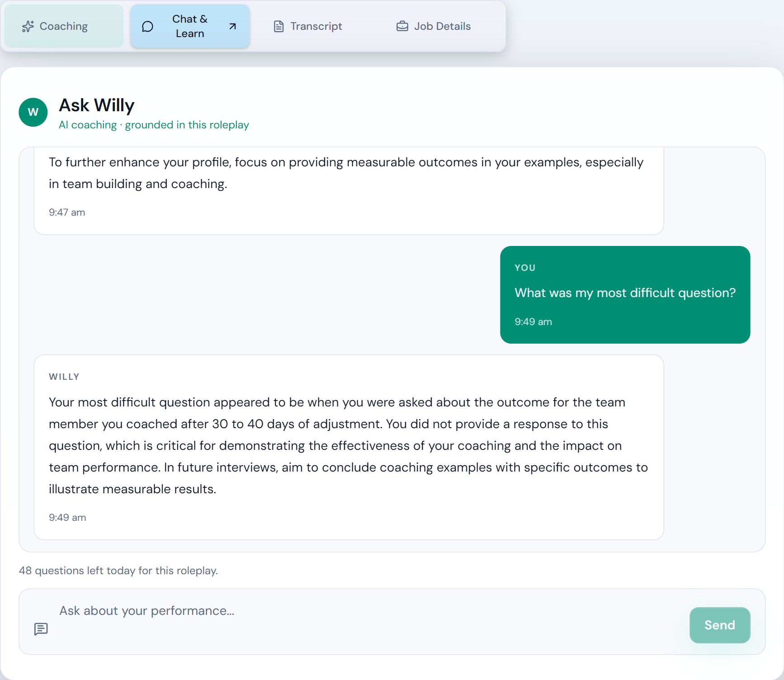Click the message icon inside the input box
Screen dimensions: 784x680
(x=41, y=629)
